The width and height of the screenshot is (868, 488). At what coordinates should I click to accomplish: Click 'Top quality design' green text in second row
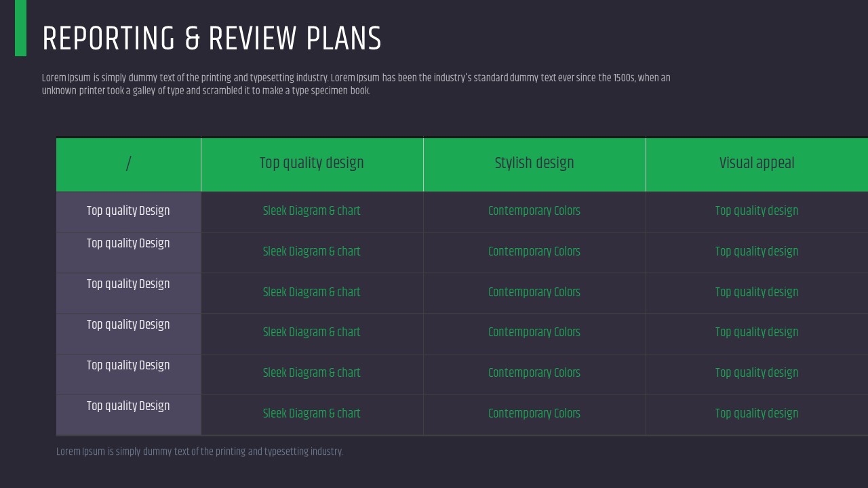(x=756, y=251)
